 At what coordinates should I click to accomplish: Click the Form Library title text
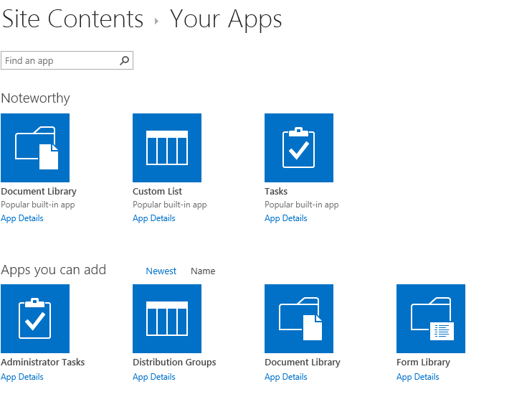(x=423, y=363)
